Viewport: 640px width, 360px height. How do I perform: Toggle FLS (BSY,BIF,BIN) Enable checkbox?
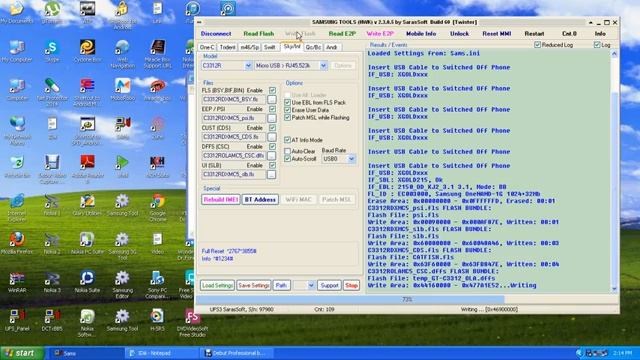(x=272, y=90)
